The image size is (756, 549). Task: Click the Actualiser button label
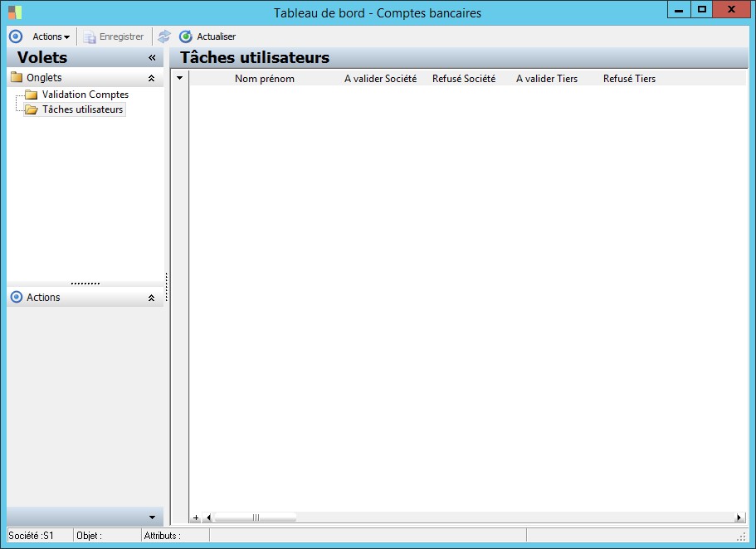pyautogui.click(x=217, y=36)
